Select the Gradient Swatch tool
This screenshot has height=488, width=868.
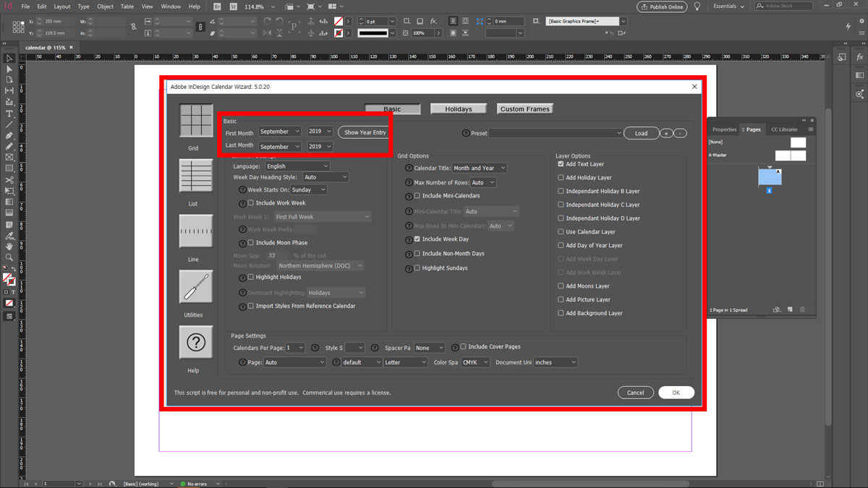pos(9,202)
